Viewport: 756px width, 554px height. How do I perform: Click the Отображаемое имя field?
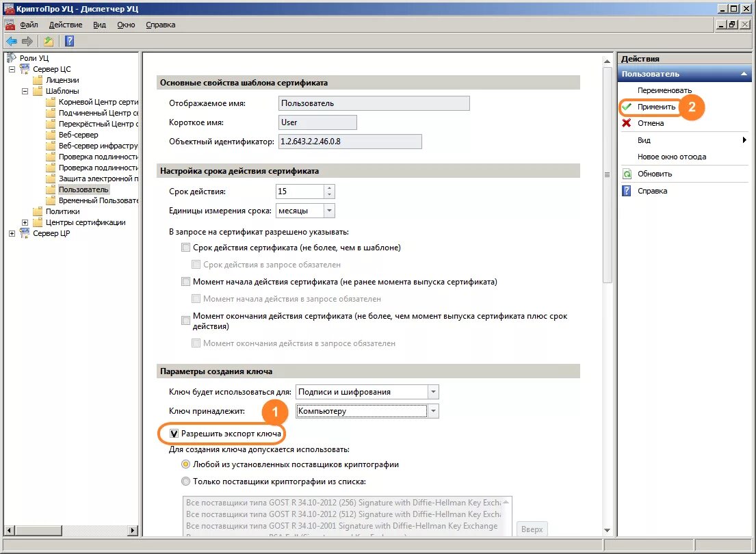(x=374, y=103)
